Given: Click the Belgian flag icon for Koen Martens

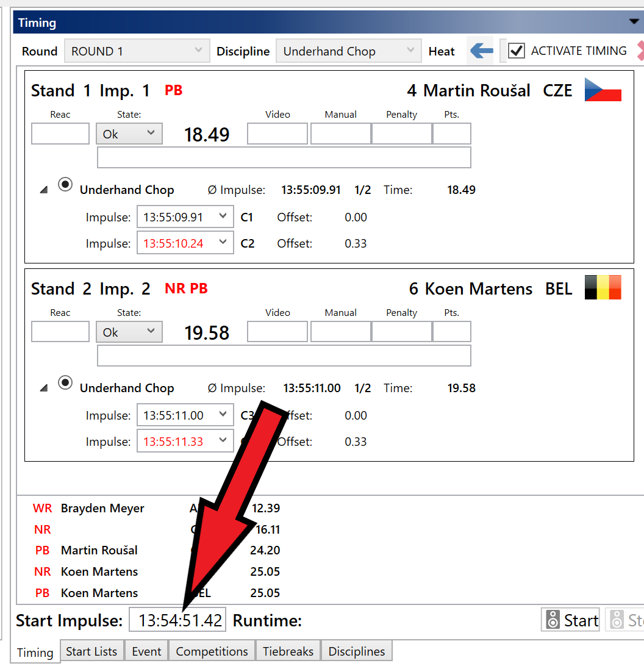Looking at the screenshot, I should [603, 287].
